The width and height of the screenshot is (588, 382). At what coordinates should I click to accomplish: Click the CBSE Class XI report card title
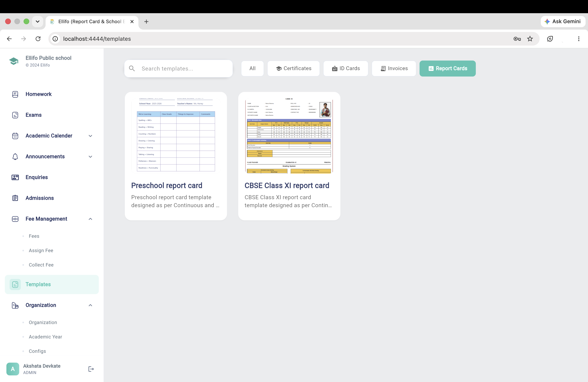(x=287, y=185)
